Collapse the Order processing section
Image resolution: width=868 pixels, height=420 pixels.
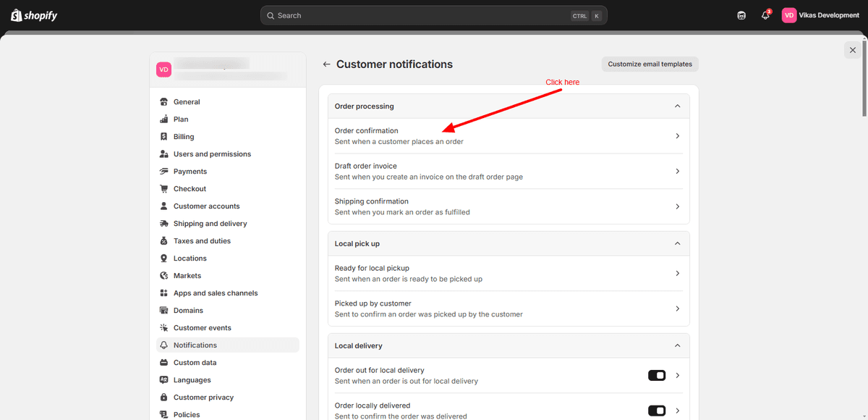click(677, 106)
